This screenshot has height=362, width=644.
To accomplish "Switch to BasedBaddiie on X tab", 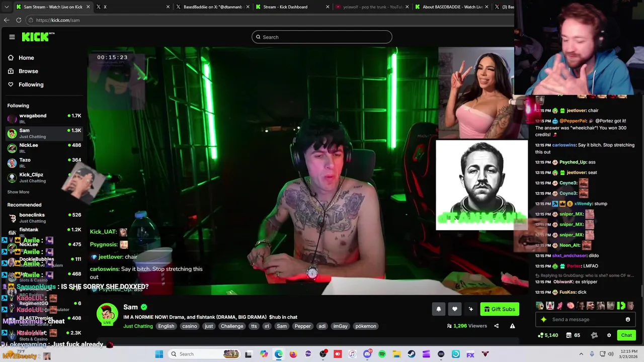I will [x=212, y=7].
